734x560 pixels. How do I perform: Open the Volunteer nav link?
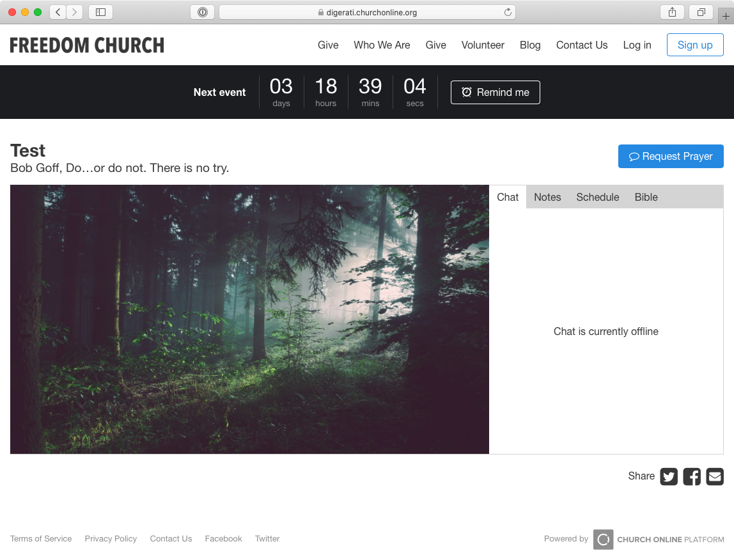(483, 45)
